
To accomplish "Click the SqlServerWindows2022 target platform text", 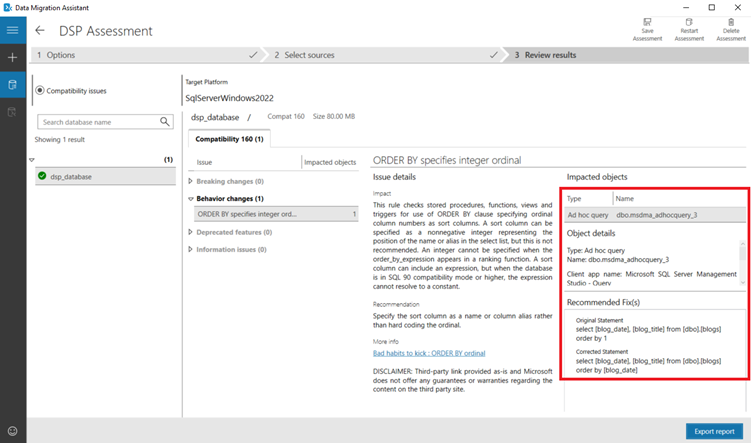I will (229, 98).
